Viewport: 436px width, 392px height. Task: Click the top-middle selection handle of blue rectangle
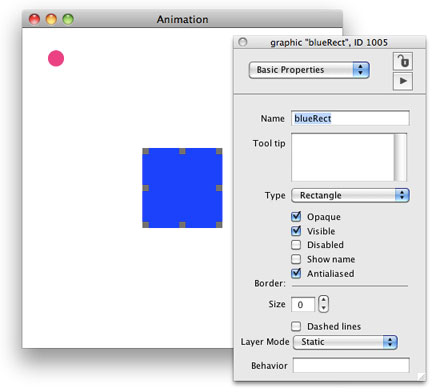tap(182, 151)
